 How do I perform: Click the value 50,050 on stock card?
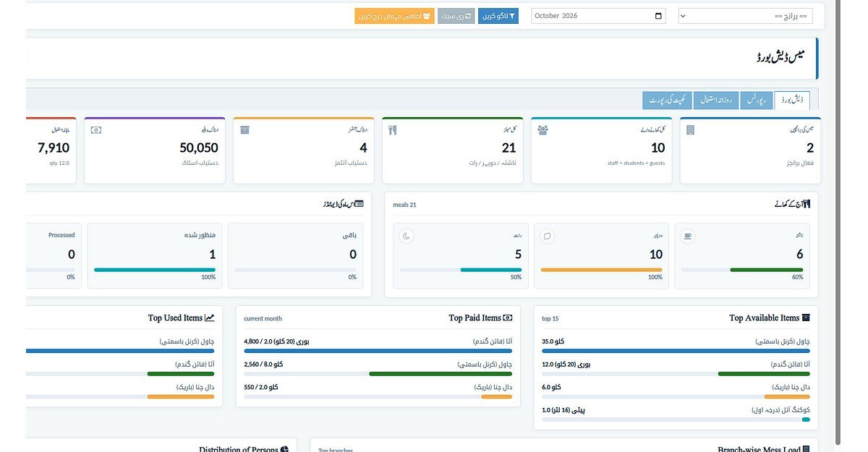click(x=199, y=148)
